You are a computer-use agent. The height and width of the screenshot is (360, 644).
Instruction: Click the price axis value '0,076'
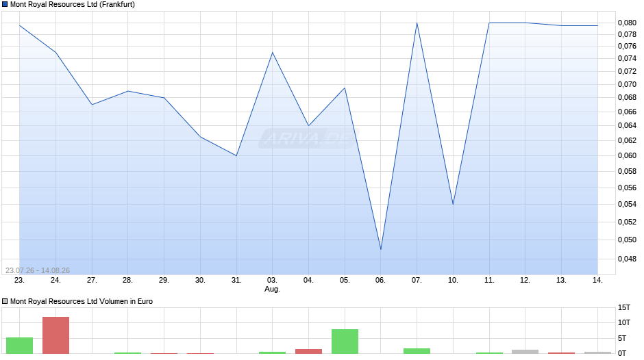click(x=627, y=47)
